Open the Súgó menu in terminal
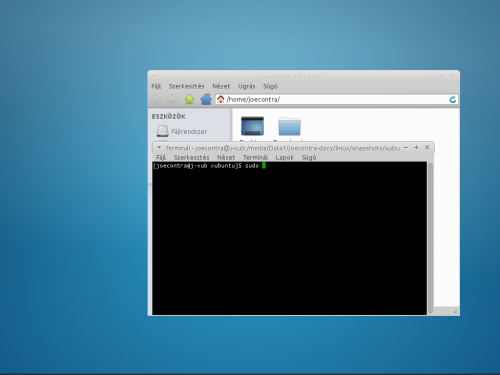The height and width of the screenshot is (375, 500). click(309, 157)
